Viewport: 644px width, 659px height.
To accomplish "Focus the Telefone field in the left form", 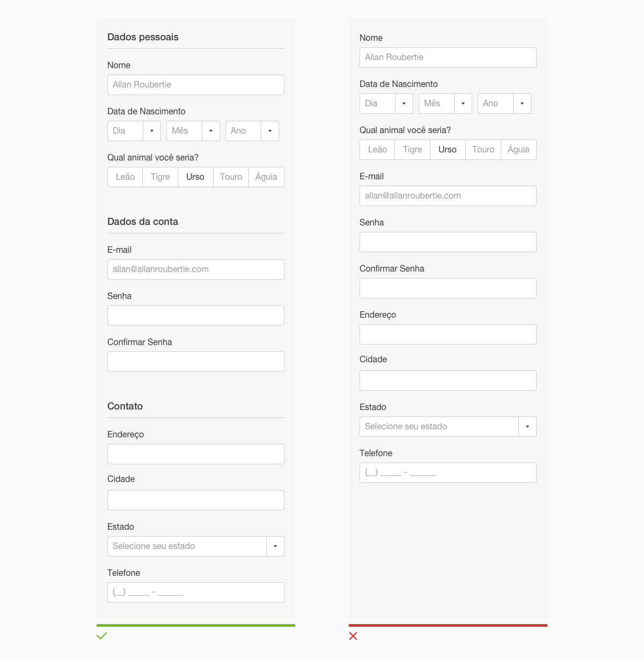I will pos(196,592).
